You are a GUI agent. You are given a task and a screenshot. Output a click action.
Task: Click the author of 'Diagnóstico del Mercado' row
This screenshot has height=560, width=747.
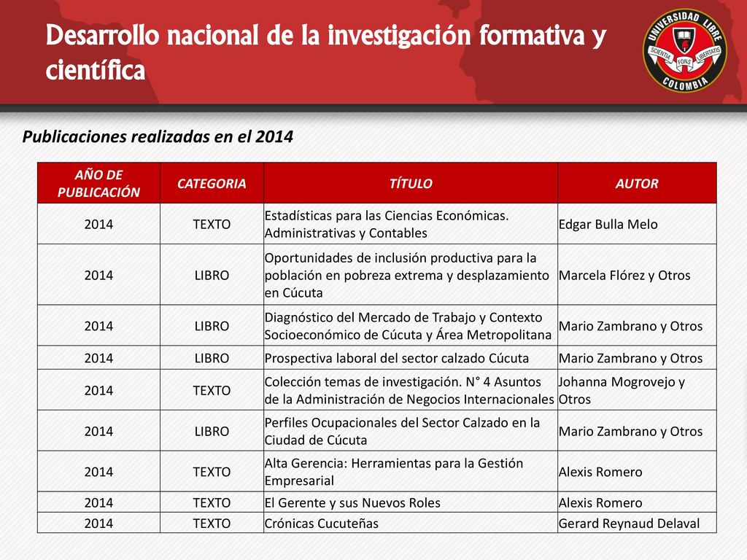coord(630,326)
